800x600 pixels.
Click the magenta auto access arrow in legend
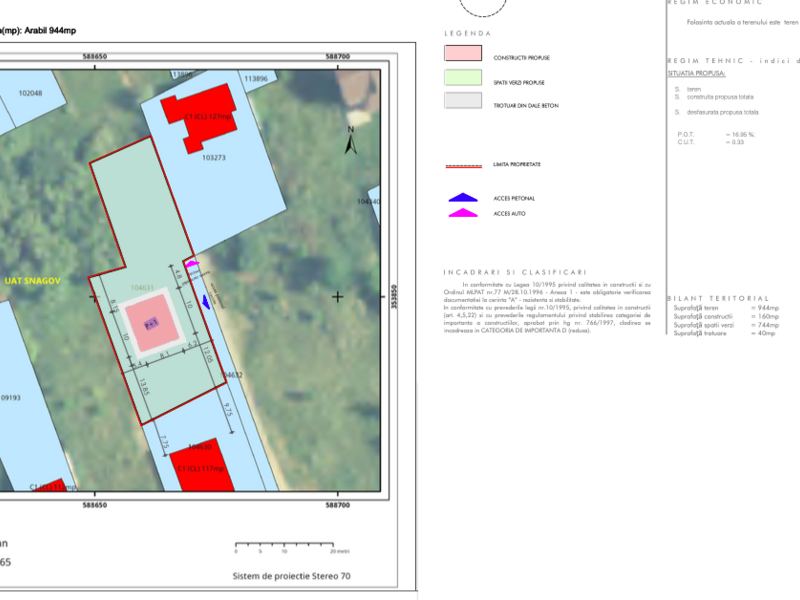(x=463, y=213)
